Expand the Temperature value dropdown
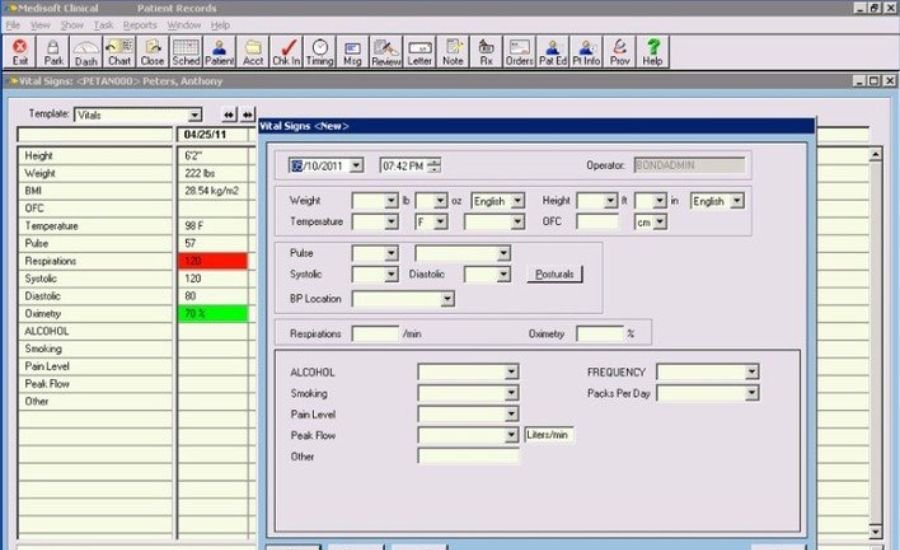 coord(391,222)
